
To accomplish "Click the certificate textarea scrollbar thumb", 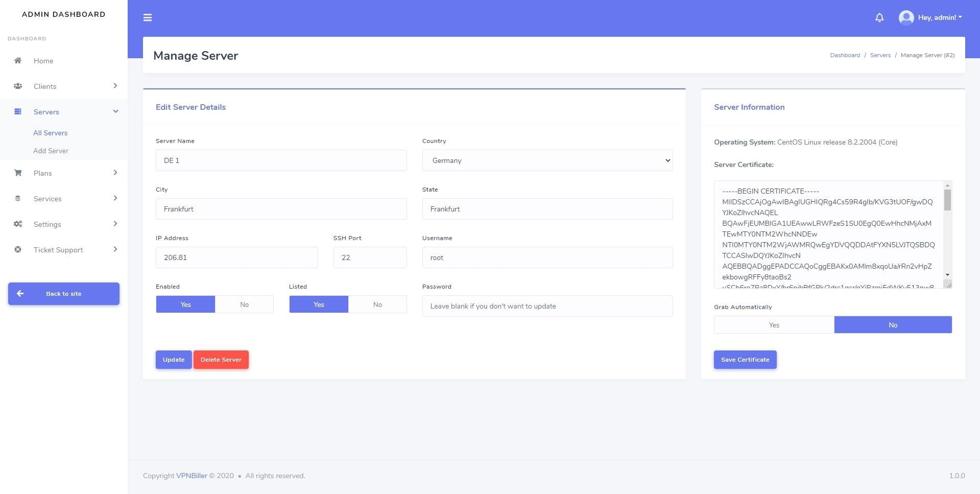I will [x=947, y=200].
